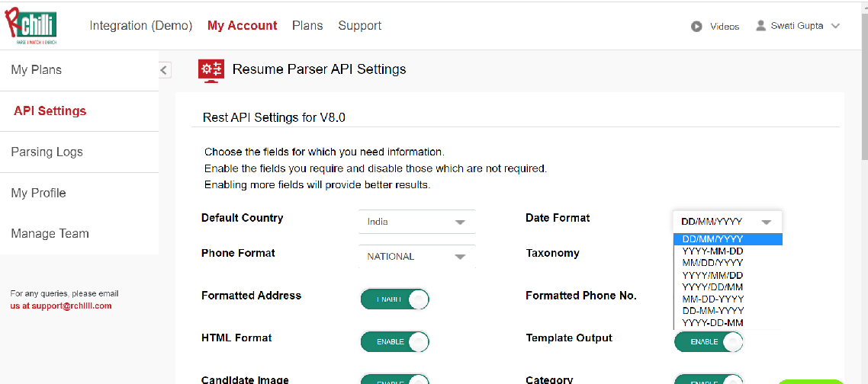Image resolution: width=868 pixels, height=384 pixels.
Task: Toggle the Template Output switch
Action: point(709,342)
